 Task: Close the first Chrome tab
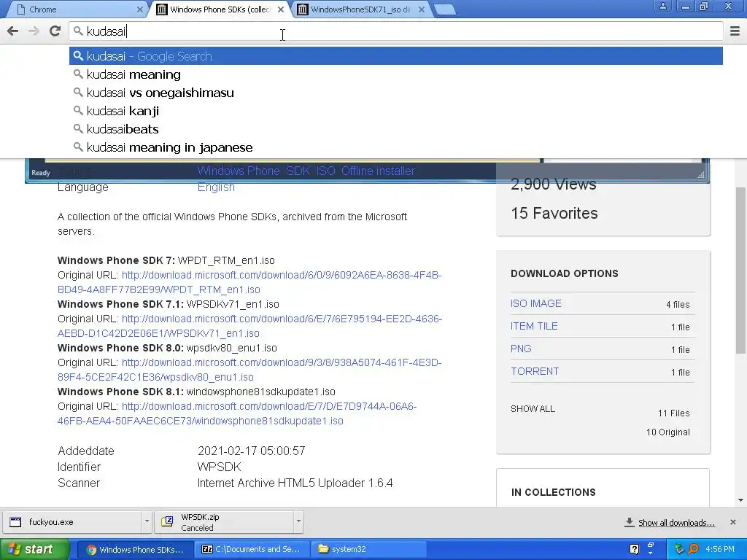tap(139, 9)
